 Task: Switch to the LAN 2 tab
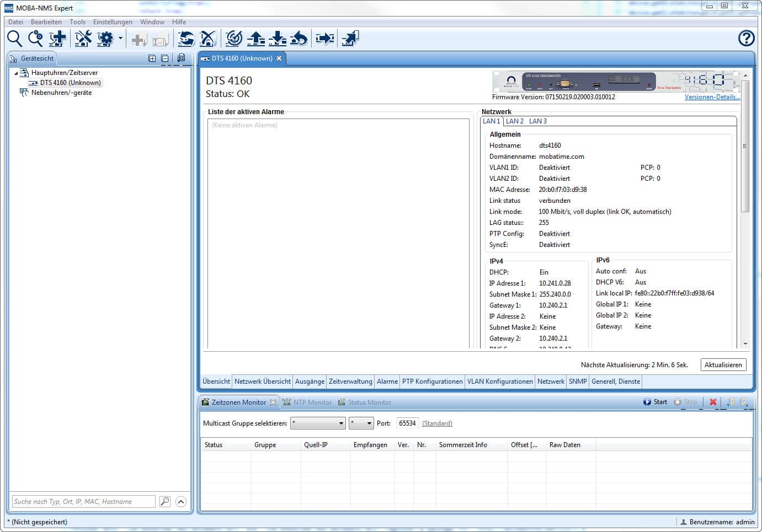pos(514,121)
